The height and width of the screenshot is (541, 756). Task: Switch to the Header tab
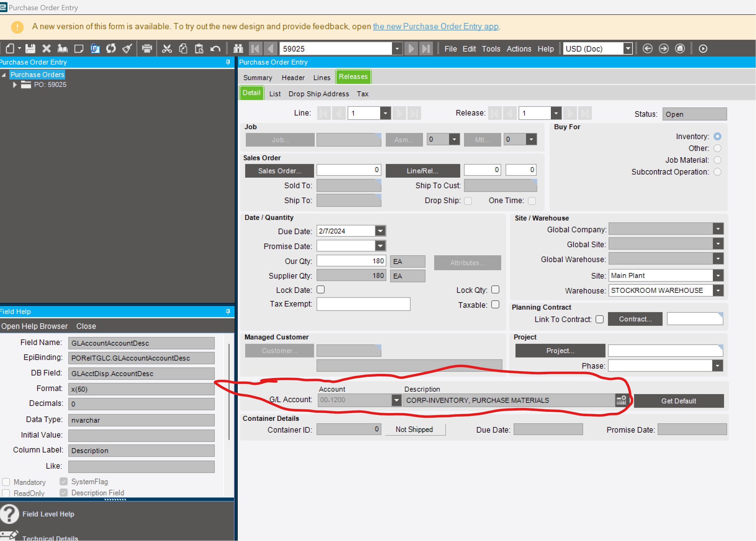tap(293, 77)
